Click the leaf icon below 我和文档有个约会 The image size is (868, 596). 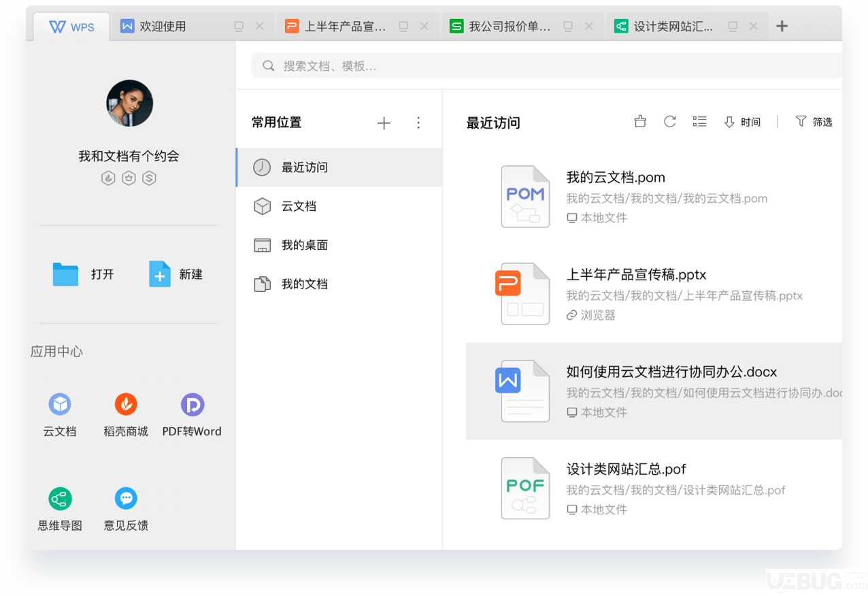pyautogui.click(x=107, y=178)
